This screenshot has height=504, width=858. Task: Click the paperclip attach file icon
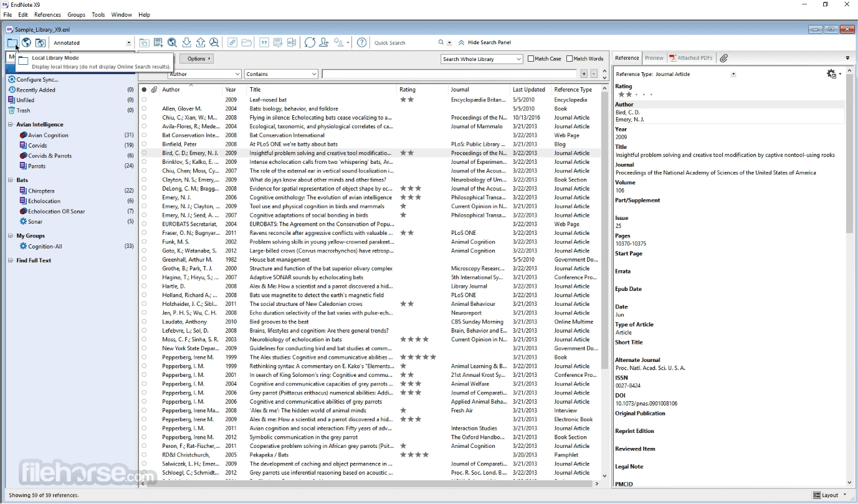click(723, 58)
